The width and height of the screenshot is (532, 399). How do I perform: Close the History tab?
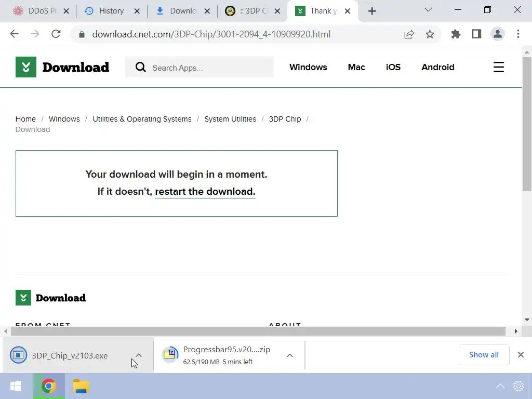[x=137, y=11]
